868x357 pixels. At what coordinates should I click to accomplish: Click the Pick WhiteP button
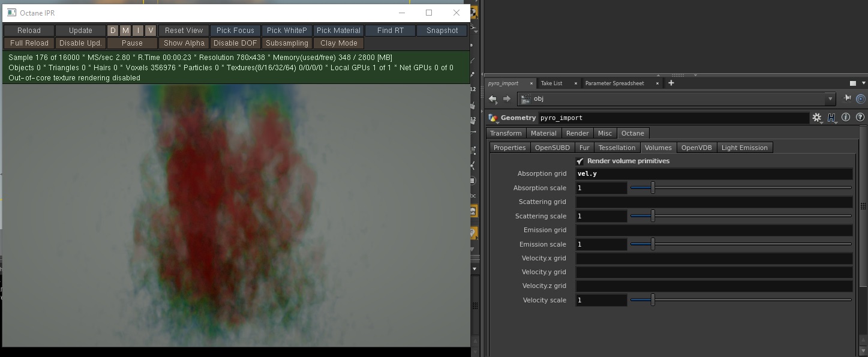(x=287, y=31)
